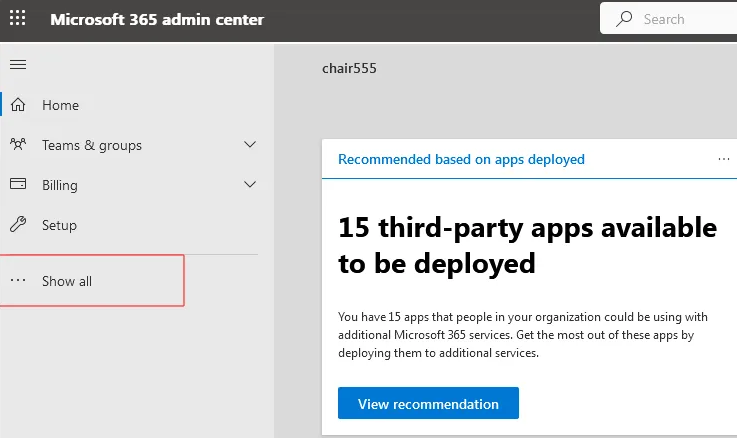This screenshot has width=737, height=438.
Task: Open the recommendation card's more options ellipsis
Action: [x=724, y=159]
